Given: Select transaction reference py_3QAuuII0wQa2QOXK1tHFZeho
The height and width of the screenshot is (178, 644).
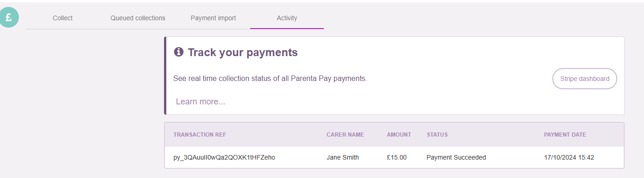Looking at the screenshot, I should [x=224, y=157].
